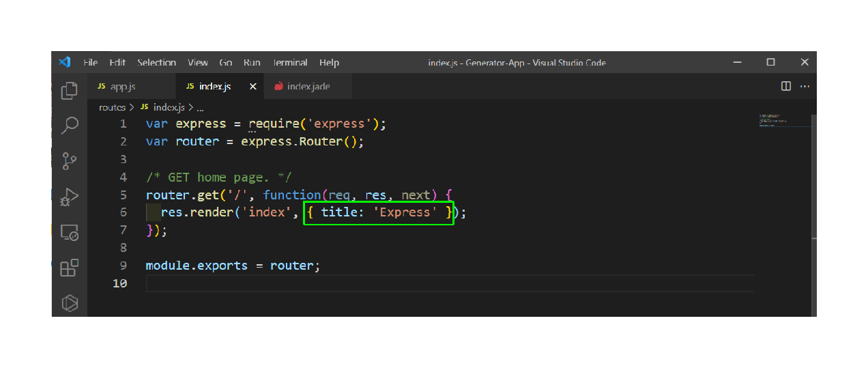
Task: Split the editor to the right
Action: tap(785, 87)
